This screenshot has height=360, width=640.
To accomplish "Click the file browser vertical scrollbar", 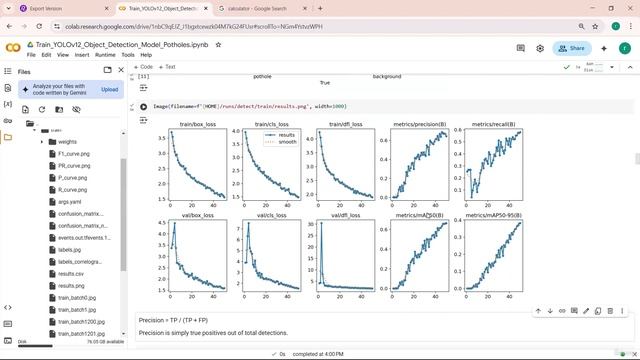I will click(x=123, y=214).
